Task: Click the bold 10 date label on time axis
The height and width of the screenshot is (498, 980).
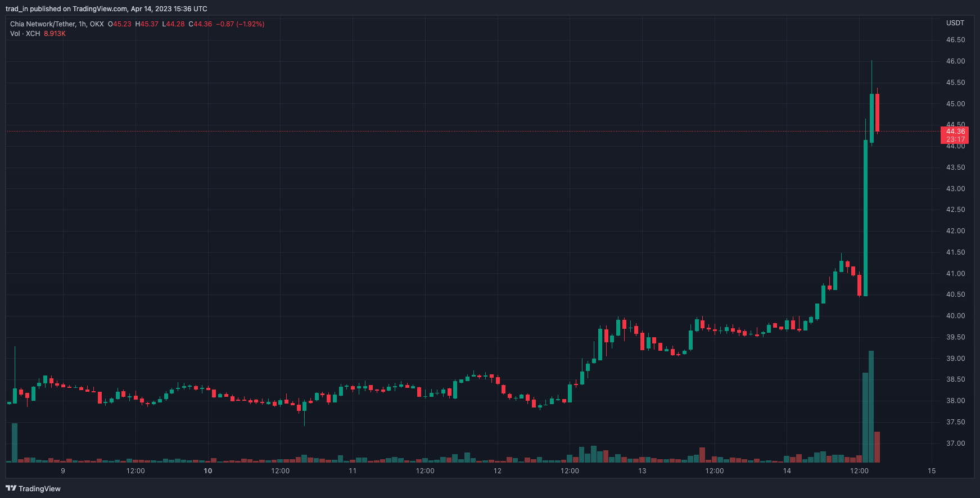Action: pyautogui.click(x=208, y=471)
